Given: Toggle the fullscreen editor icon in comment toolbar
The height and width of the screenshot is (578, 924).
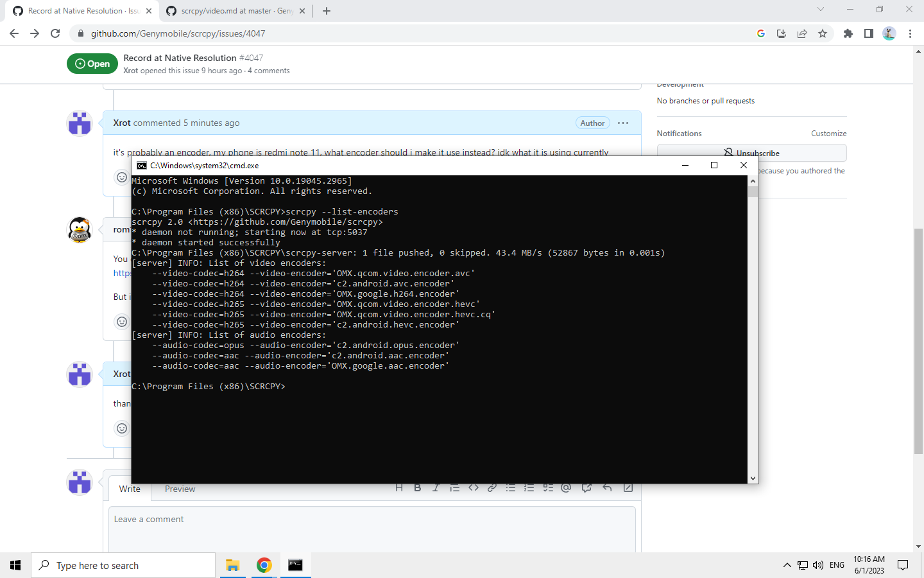Looking at the screenshot, I should pos(628,487).
